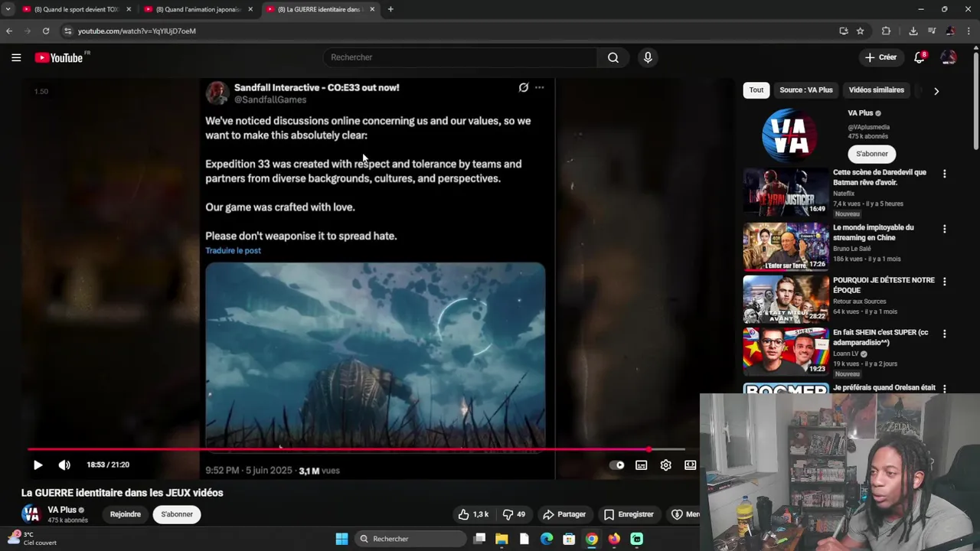Bookmark this page with star icon
Image resolution: width=980 pixels, height=551 pixels.
(x=861, y=31)
